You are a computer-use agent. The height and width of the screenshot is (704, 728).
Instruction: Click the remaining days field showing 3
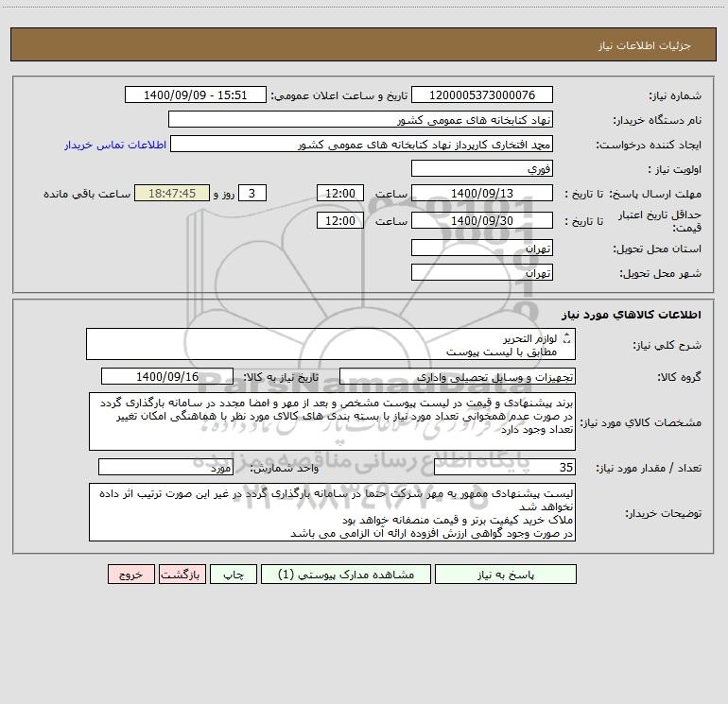tap(252, 193)
